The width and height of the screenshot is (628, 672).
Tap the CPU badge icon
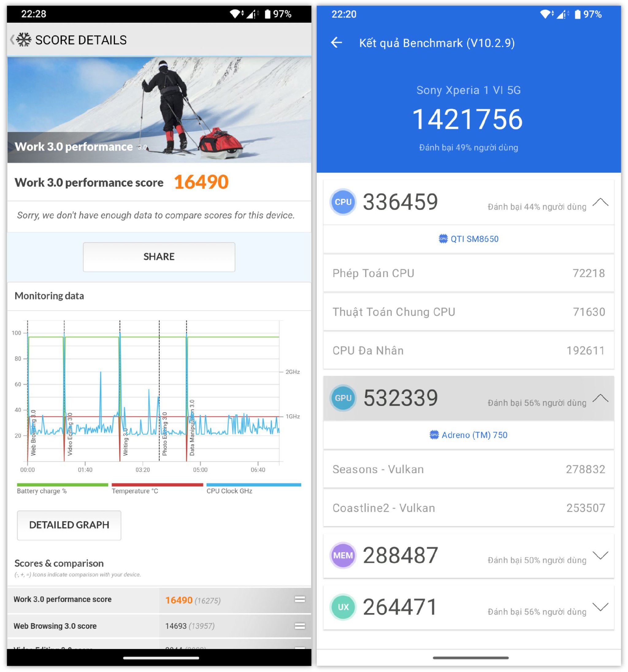343,202
